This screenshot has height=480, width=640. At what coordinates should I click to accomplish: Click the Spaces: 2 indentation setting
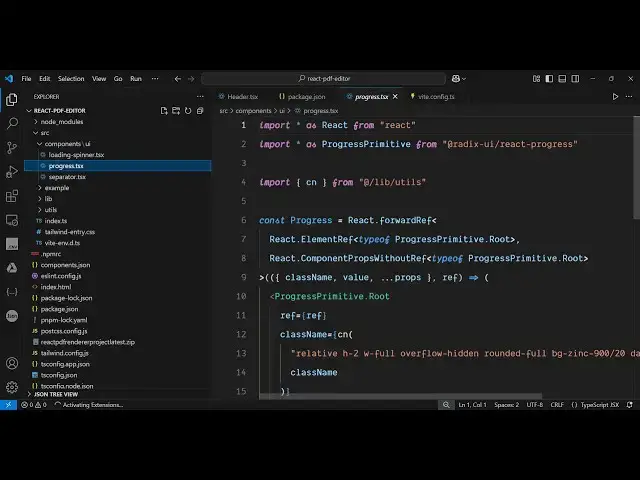(507, 405)
